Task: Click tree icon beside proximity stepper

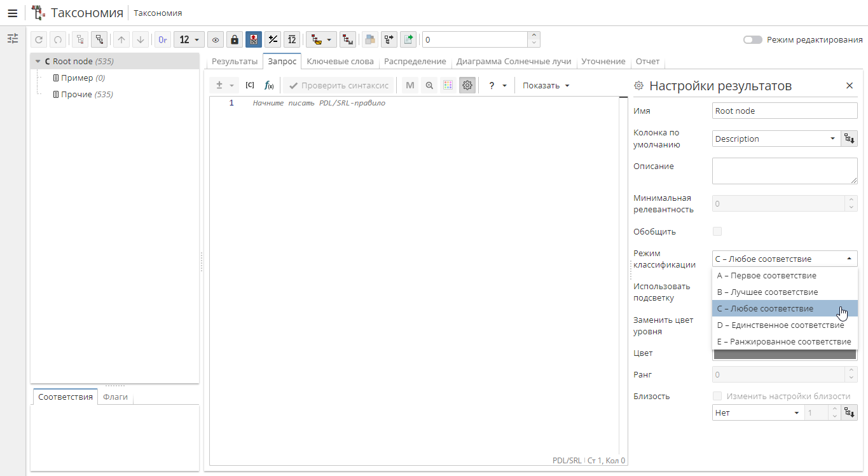Action: point(849,412)
